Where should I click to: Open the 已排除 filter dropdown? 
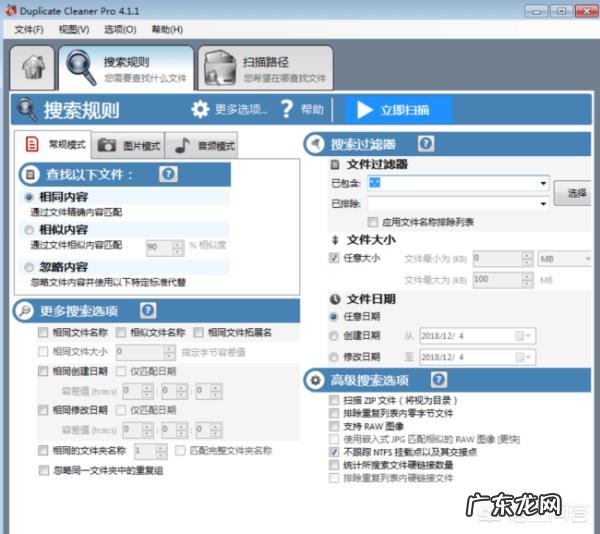[543, 204]
